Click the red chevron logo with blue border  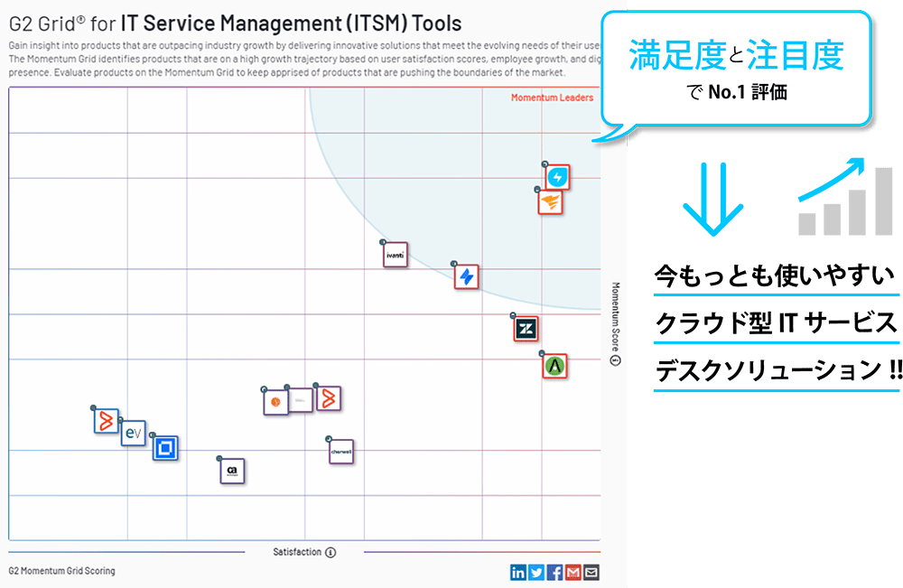(x=107, y=421)
